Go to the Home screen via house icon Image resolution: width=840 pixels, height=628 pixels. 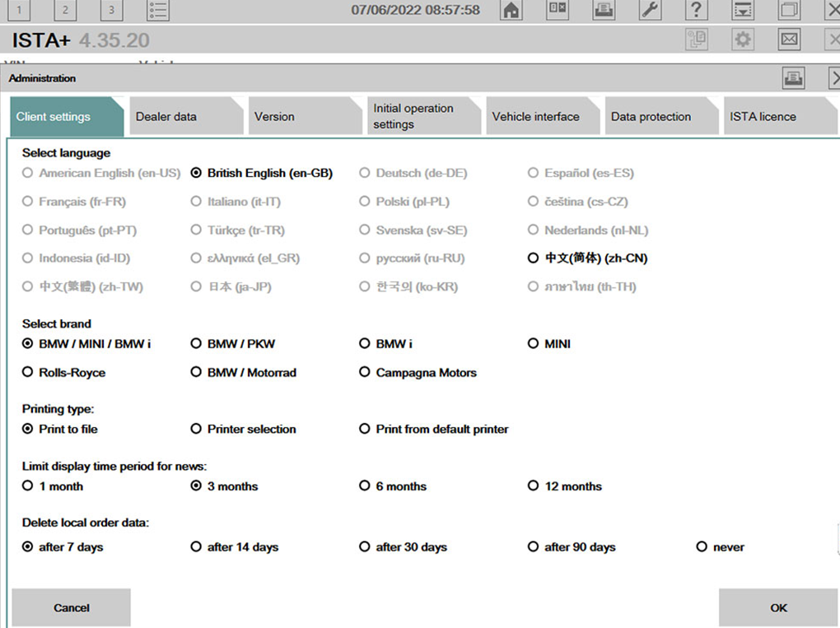[511, 10]
